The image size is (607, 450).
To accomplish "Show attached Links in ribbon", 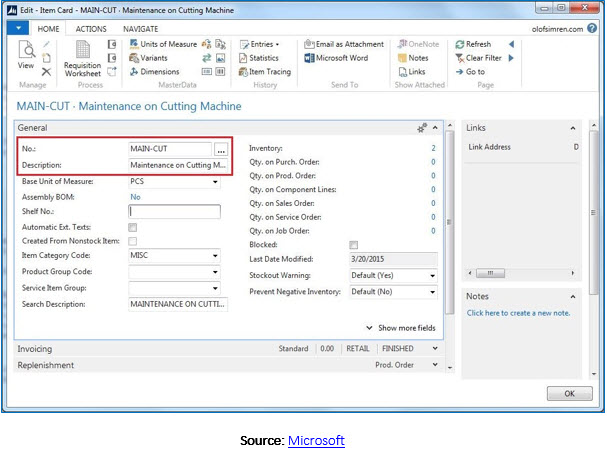I will [412, 72].
